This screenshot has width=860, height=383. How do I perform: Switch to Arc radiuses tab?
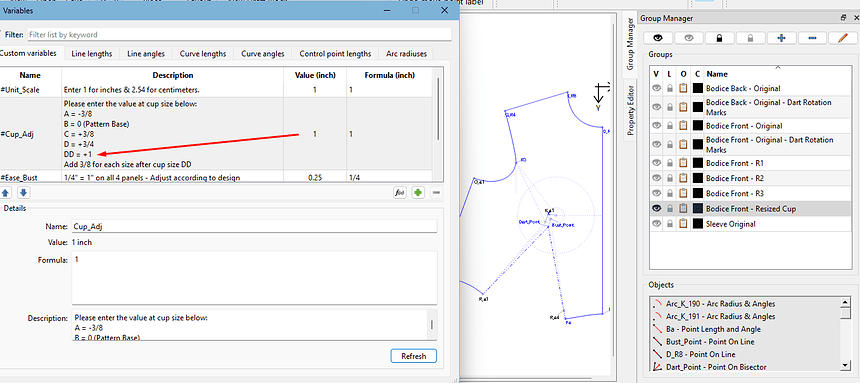point(406,54)
